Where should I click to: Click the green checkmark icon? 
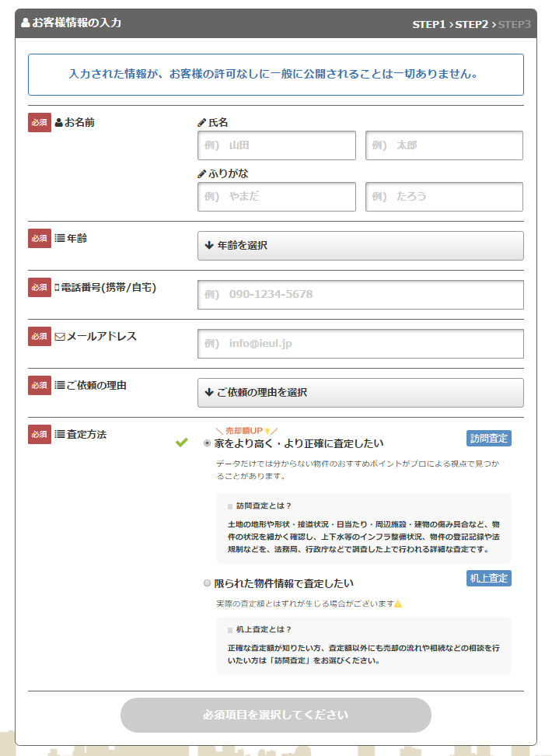point(182,442)
